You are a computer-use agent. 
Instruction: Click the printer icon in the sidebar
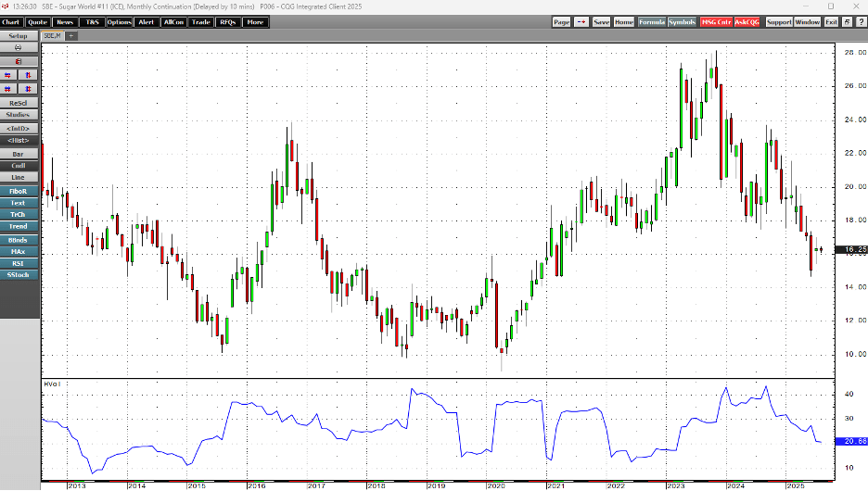point(19,47)
